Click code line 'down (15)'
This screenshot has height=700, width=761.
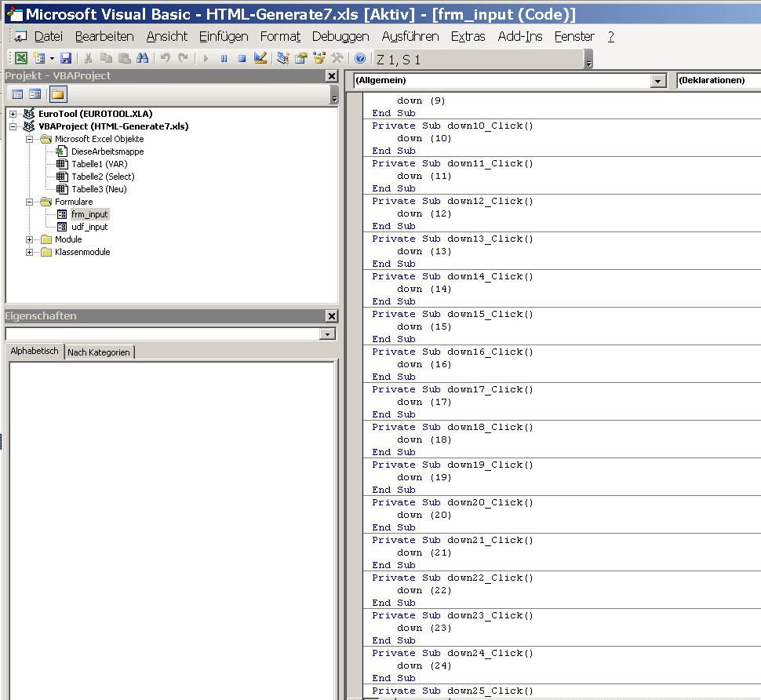(424, 326)
